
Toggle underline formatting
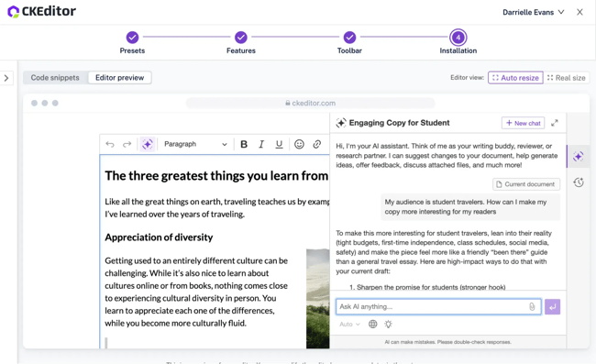(279, 144)
